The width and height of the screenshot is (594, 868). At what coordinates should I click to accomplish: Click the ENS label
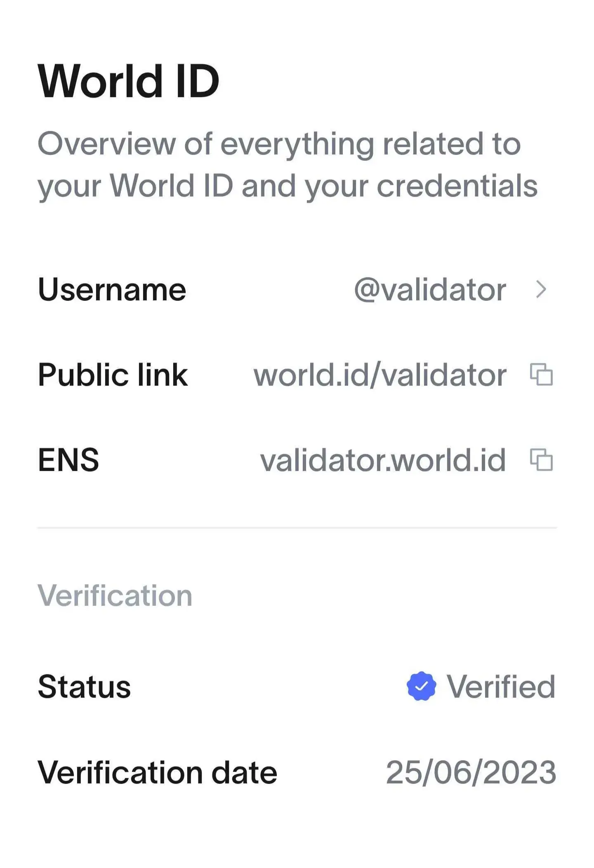click(x=68, y=460)
